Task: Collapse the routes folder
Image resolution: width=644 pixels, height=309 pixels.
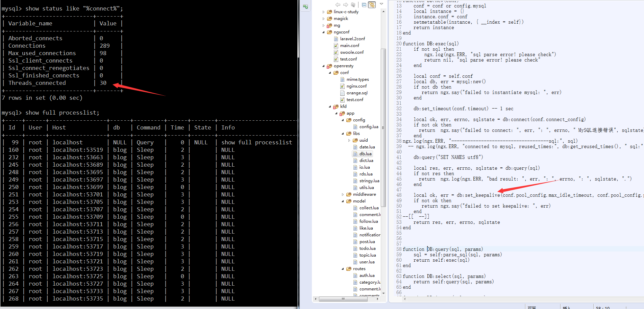Action: click(x=343, y=269)
